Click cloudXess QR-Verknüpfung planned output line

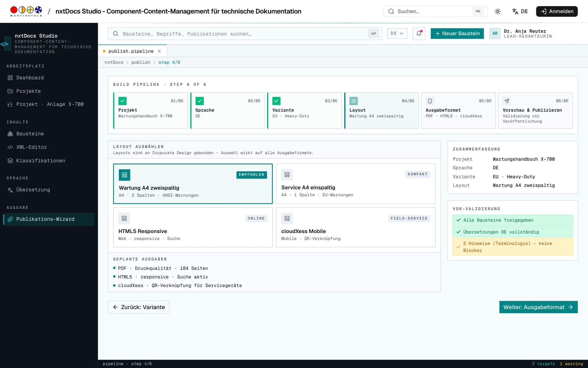point(177,286)
